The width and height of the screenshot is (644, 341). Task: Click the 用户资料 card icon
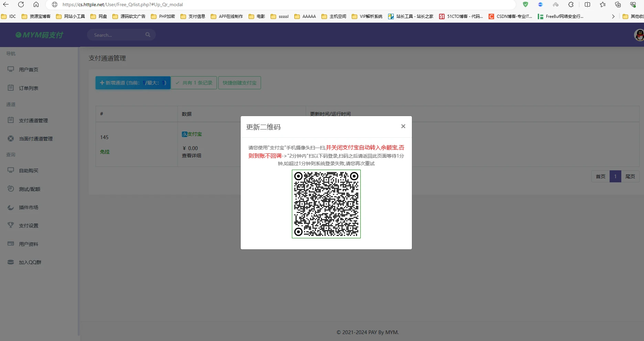pos(11,244)
